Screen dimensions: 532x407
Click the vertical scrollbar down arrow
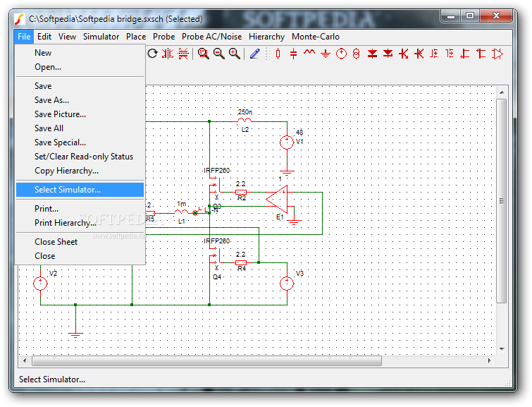coord(502,349)
